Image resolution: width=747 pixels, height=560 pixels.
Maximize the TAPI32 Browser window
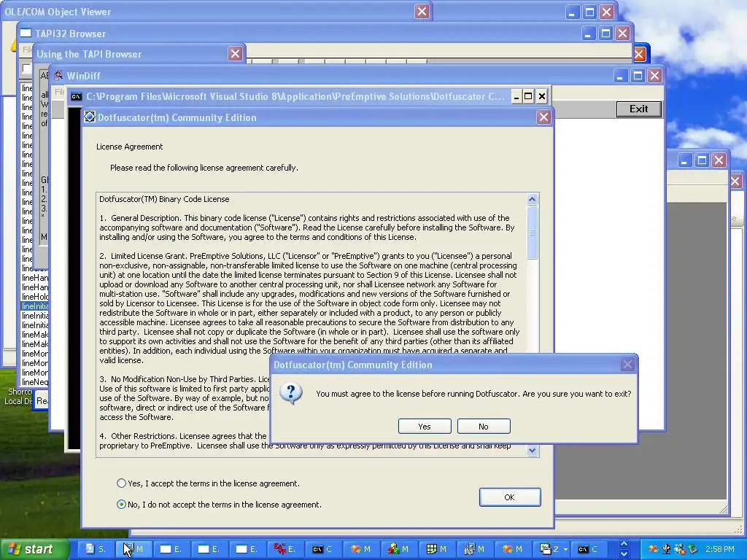click(x=605, y=34)
